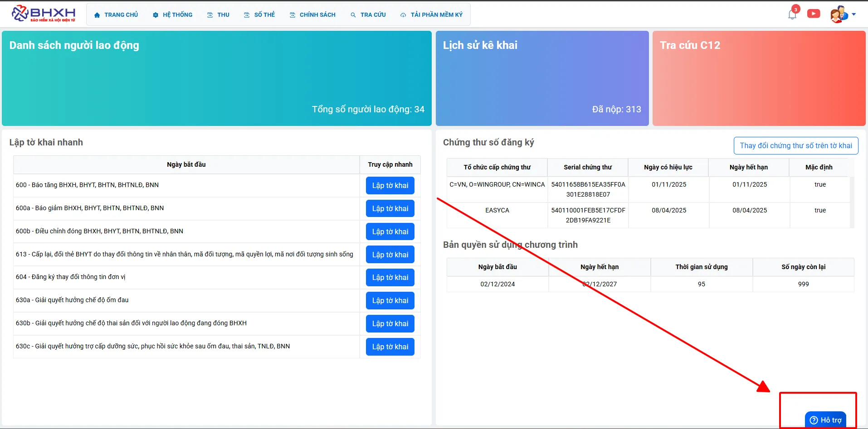Screen dimensions: 868x429
Task: Open the Thu menu
Action: coord(219,15)
